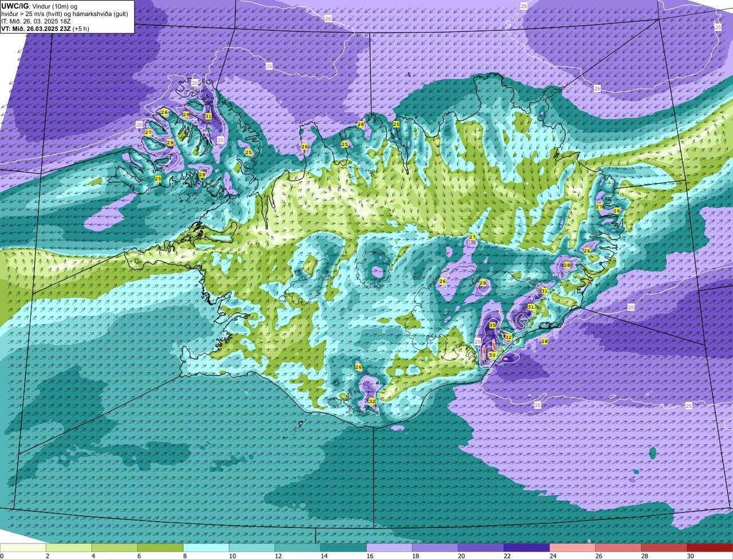Pick the 10–12 m/s turquoise legend swatch

[252, 547]
